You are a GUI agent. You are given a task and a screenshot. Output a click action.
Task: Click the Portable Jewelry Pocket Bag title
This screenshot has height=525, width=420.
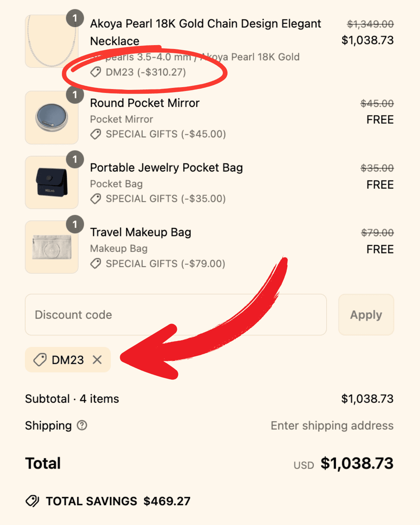point(166,168)
